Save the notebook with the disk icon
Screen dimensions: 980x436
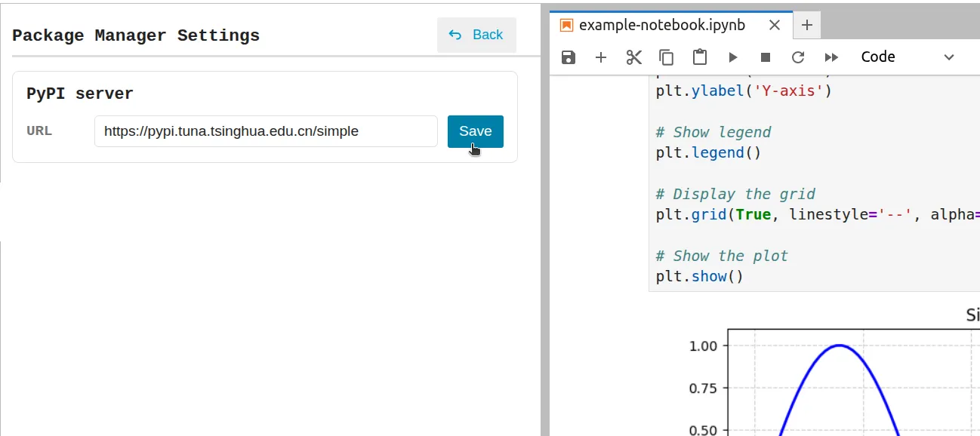coord(568,57)
